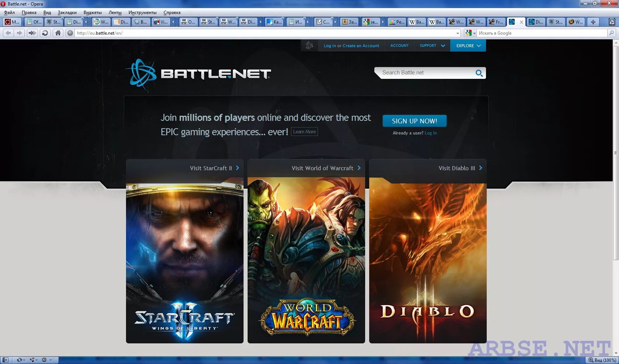Open the Справка menu
Image resolution: width=619 pixels, height=364 pixels.
click(x=172, y=13)
